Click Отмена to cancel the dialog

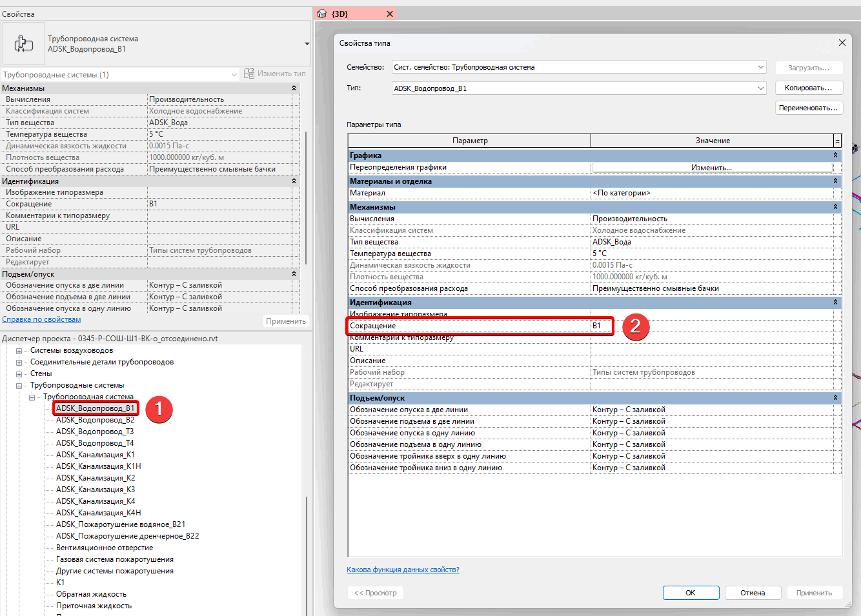pyautogui.click(x=753, y=593)
